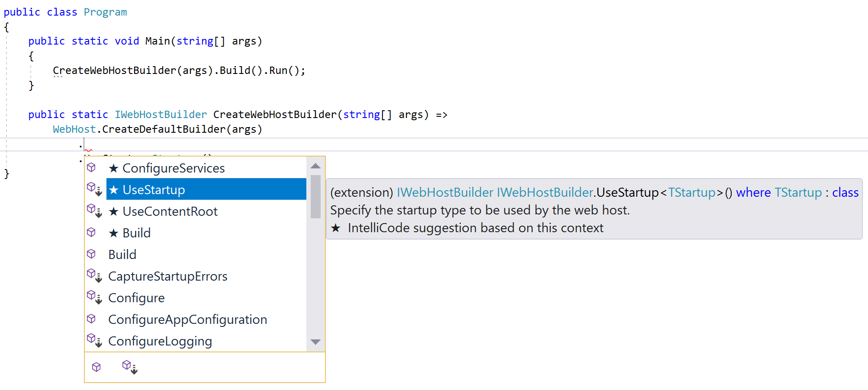Image resolution: width=868 pixels, height=390 pixels.
Task: Click the Program class name in code
Action: 105,12
